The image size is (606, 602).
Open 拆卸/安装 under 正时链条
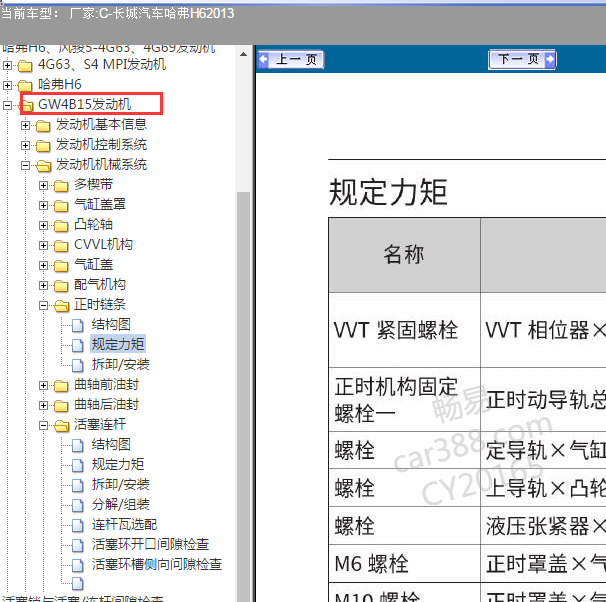point(121,364)
